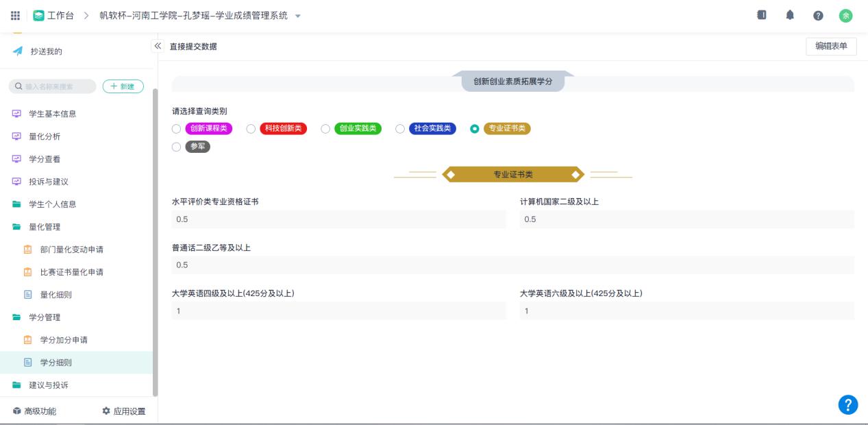Click the 新建 button
Screen dimensions: 868x425
[x=123, y=86]
